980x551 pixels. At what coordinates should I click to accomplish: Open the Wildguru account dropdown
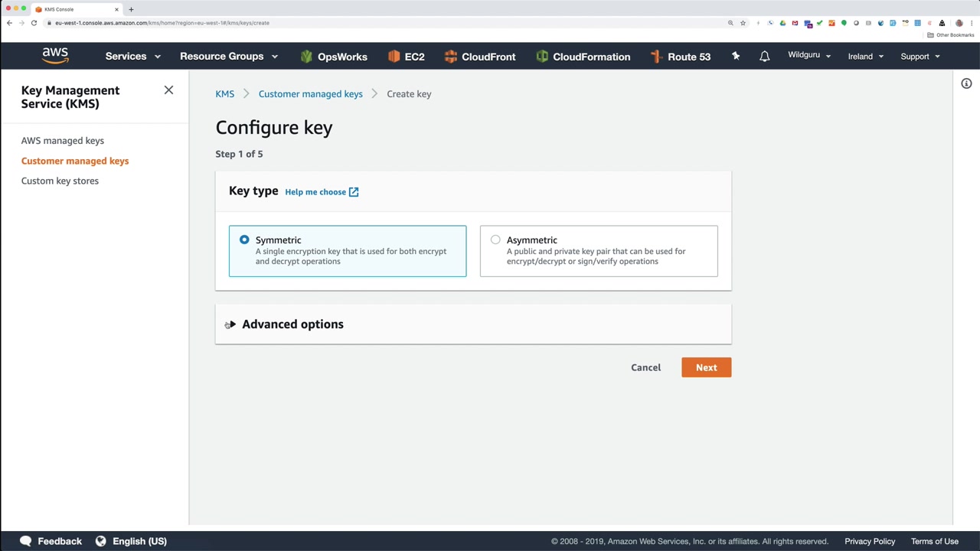(809, 56)
